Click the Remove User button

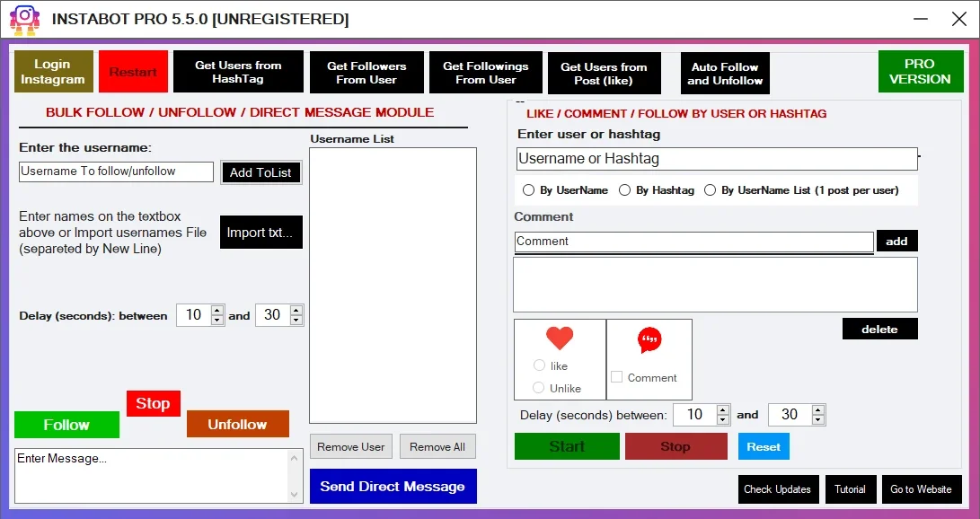[351, 446]
